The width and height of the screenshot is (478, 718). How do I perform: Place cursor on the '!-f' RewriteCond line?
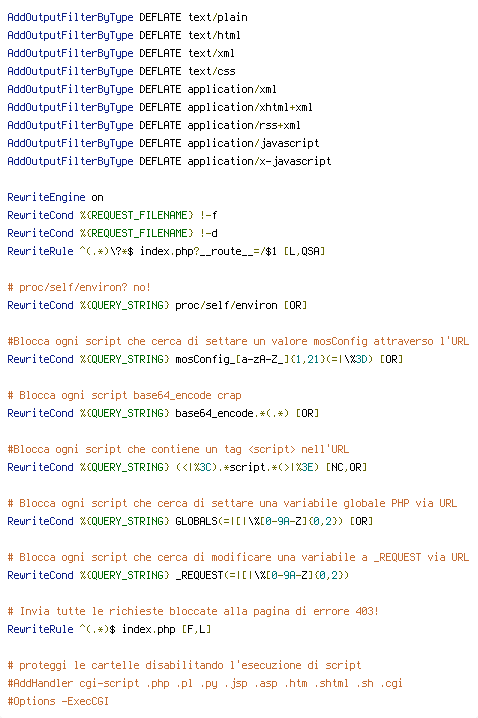[112, 215]
